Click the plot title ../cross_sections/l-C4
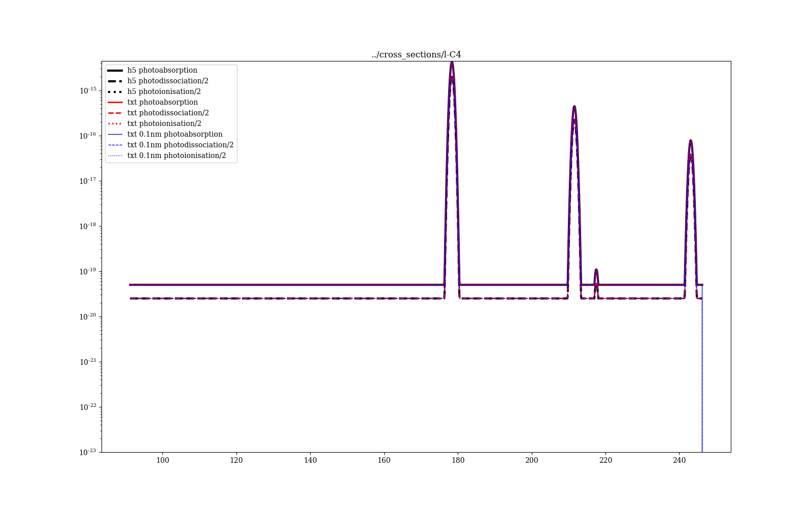Image resolution: width=812 pixels, height=508 pixels. [416, 55]
